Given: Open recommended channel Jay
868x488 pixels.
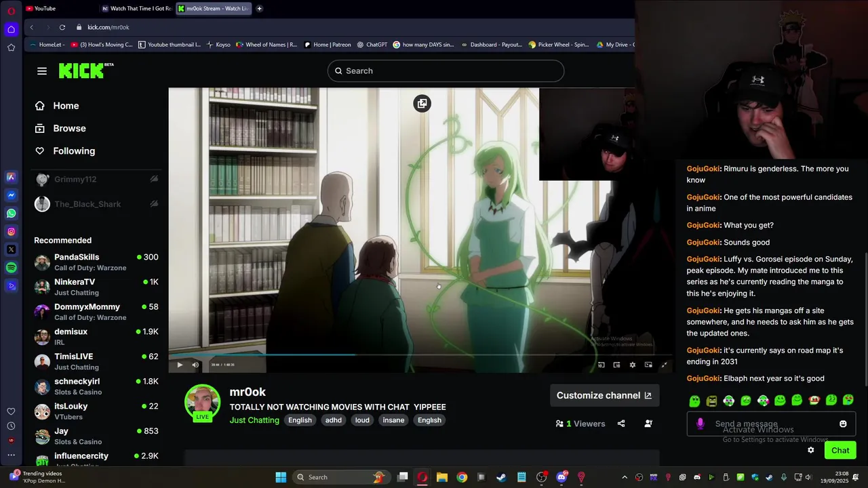Looking at the screenshot, I should pos(96,436).
